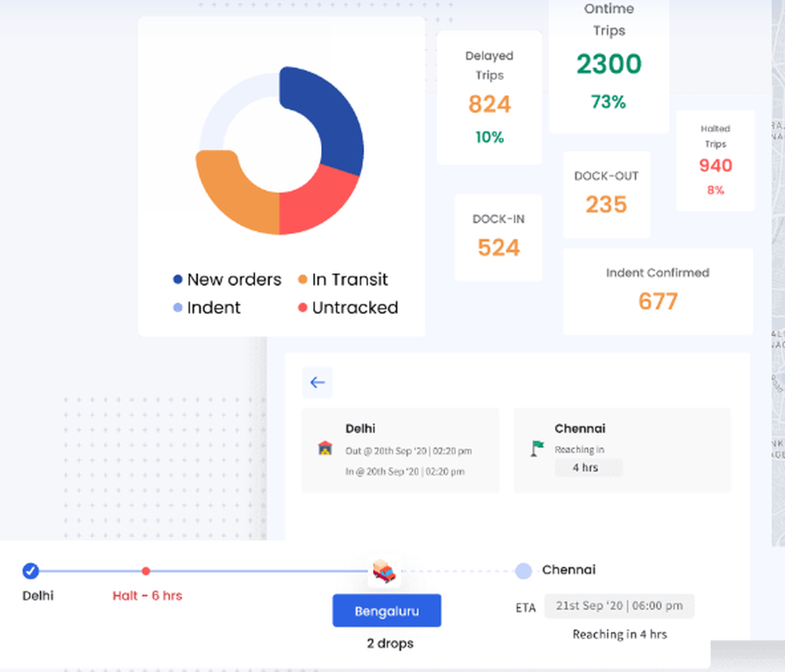Click the red truck icon on route

pyautogui.click(x=384, y=571)
